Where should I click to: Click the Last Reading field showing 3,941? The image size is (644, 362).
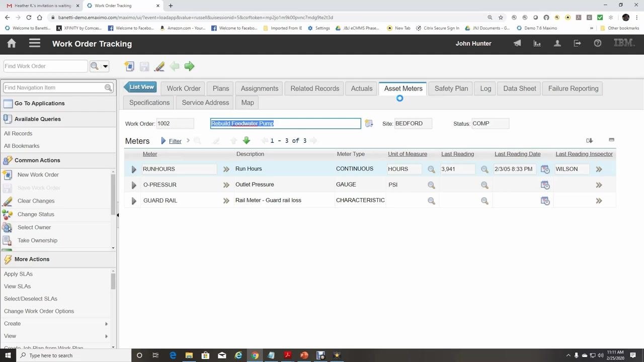[457, 169]
